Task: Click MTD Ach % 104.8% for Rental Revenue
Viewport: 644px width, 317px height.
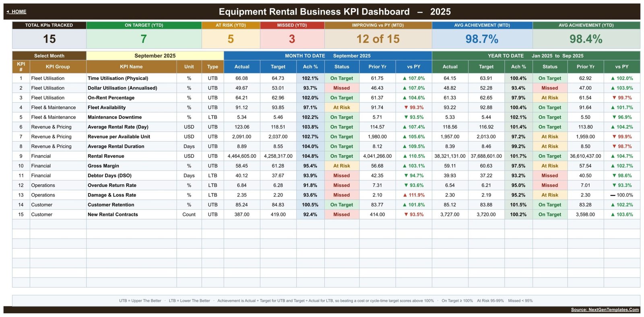Action: tap(310, 156)
